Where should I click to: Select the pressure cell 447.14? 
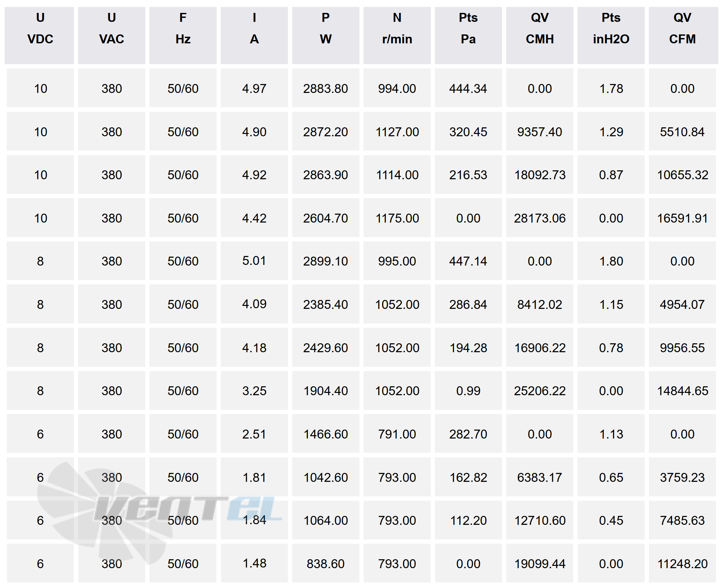(x=468, y=261)
